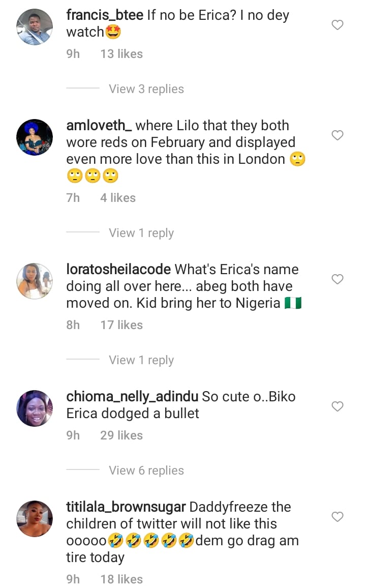Expand 3 replies under francis_btee's comment
Screen dimensions: 366x588
146,89
